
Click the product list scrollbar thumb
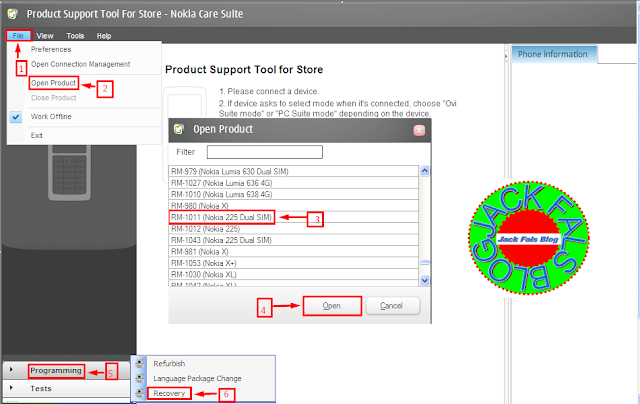click(424, 262)
